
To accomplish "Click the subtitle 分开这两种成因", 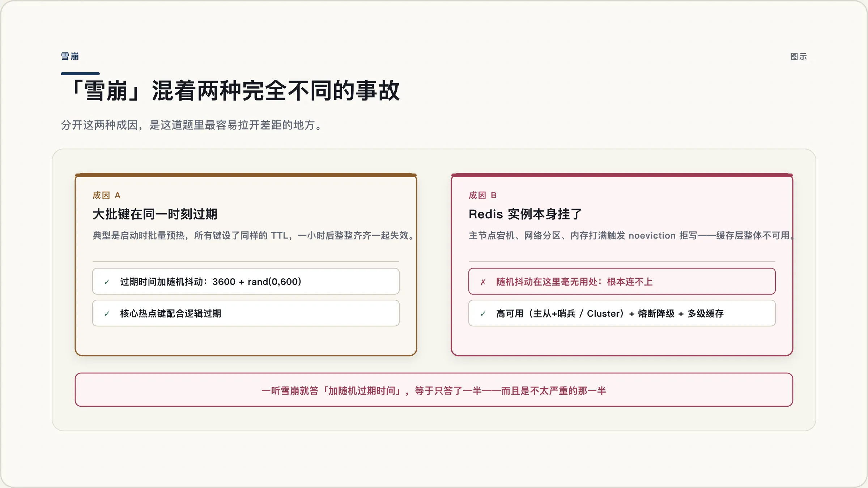I will [192, 125].
